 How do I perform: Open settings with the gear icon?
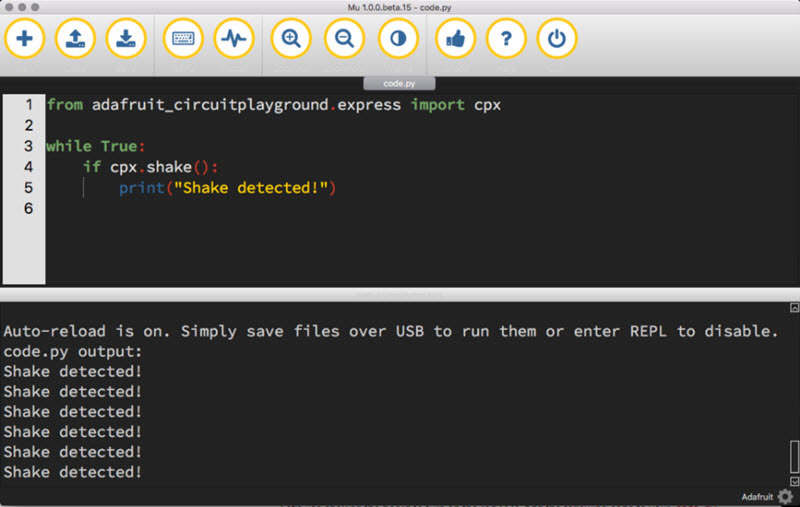[x=785, y=497]
